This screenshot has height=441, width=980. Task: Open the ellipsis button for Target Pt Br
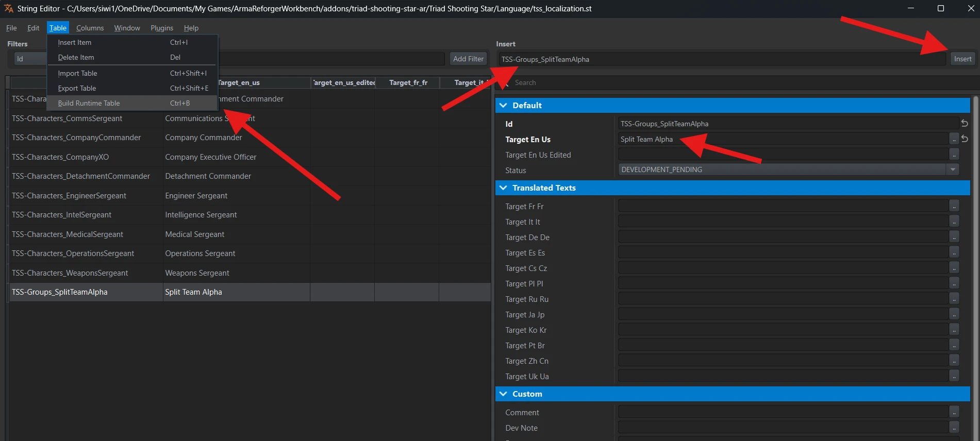(x=954, y=345)
